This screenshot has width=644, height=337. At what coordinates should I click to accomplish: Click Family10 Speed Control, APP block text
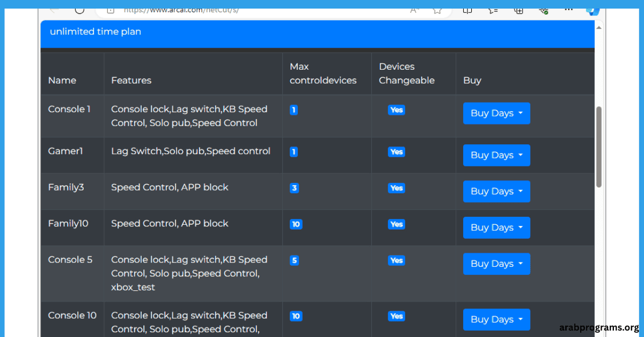pos(170,223)
